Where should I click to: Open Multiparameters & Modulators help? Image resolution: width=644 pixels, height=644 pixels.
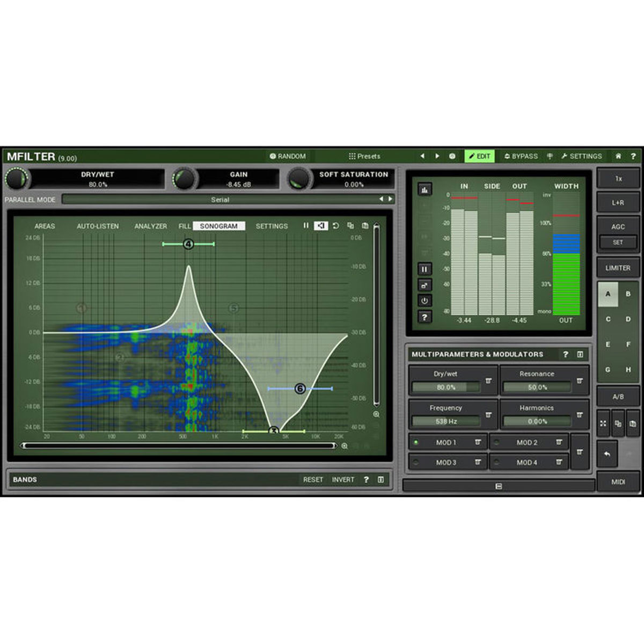[x=566, y=354]
